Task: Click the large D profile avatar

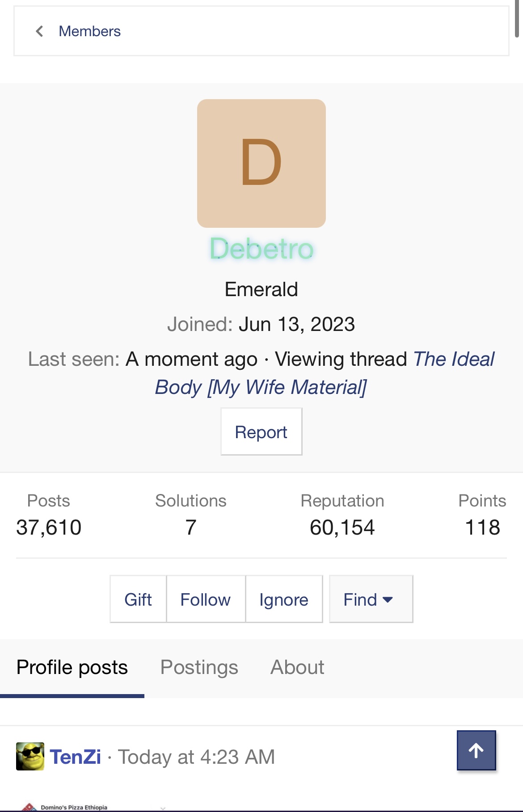Action: coord(261,163)
